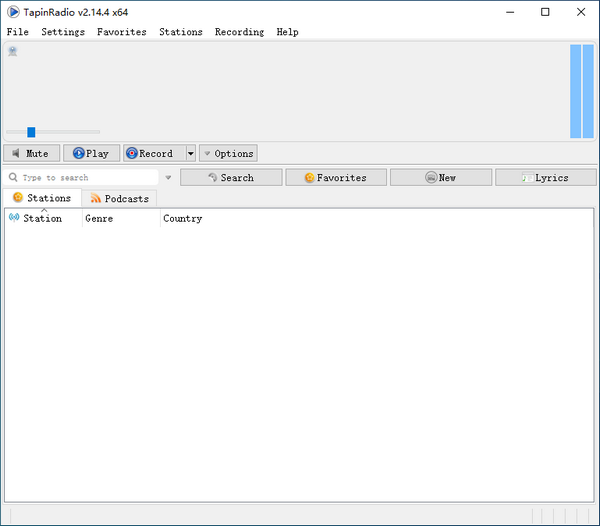Open the Stations menu in menu bar
Screen dimensions: 600x526
pyautogui.click(x=180, y=32)
